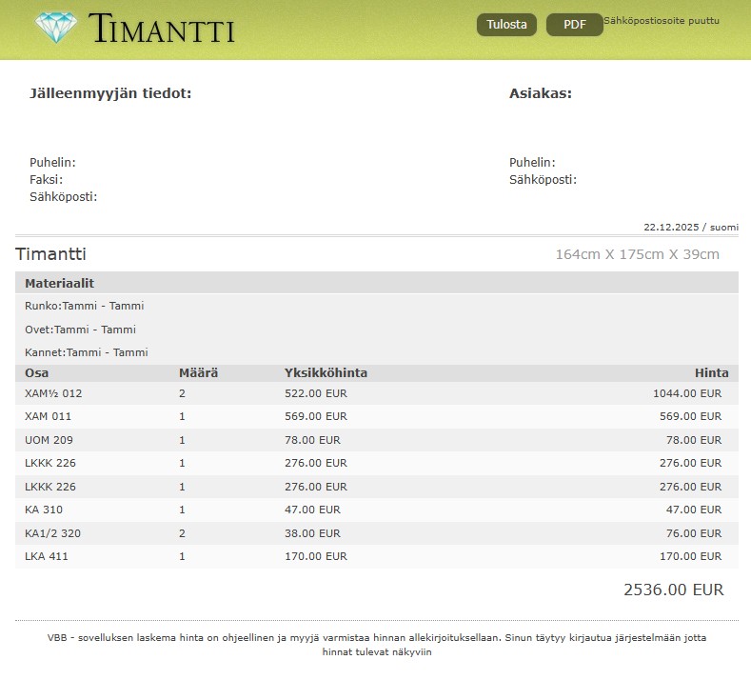The height and width of the screenshot is (700, 751).
Task: Click the total price 2536.00 EUR
Action: tap(673, 590)
